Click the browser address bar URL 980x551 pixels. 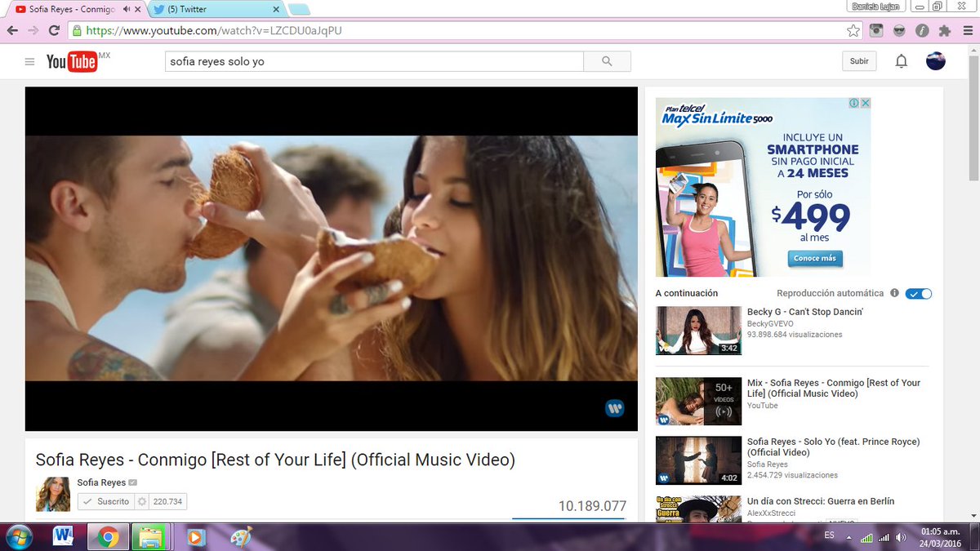pyautogui.click(x=214, y=31)
